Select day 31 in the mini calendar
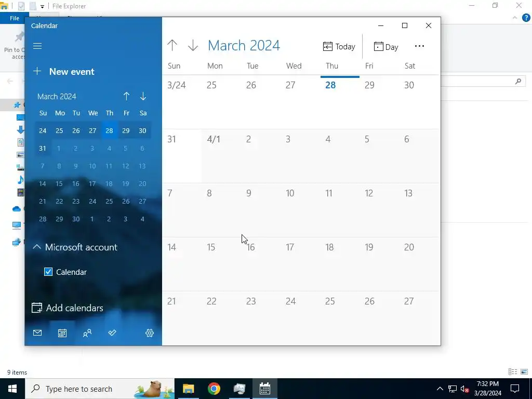 (x=43, y=148)
